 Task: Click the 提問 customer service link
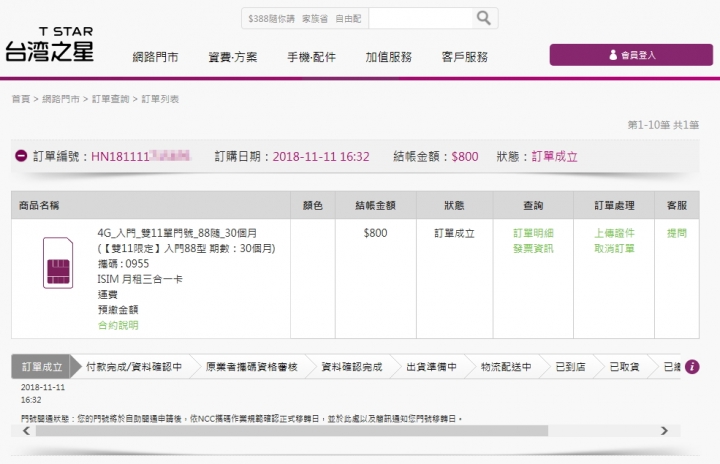(x=677, y=233)
